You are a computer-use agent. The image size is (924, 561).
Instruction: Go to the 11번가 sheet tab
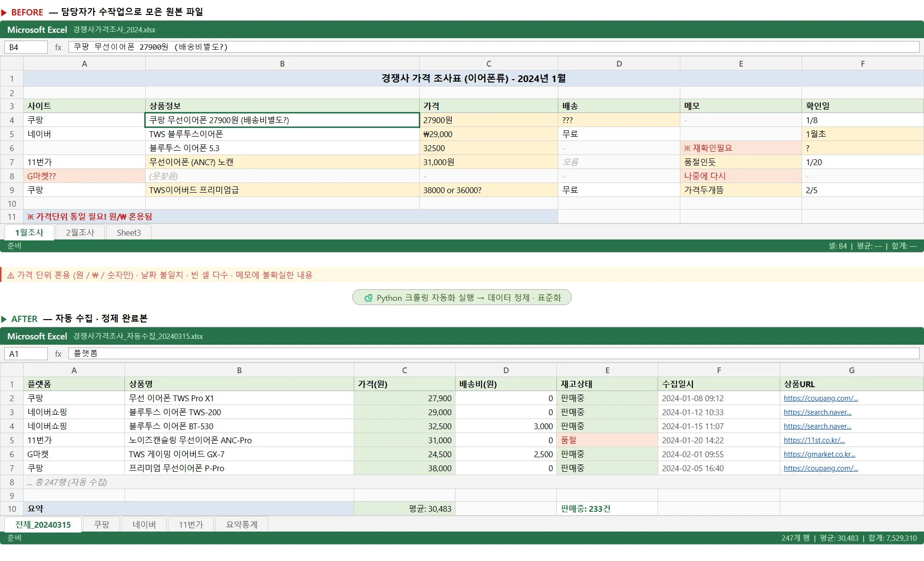coord(191,524)
